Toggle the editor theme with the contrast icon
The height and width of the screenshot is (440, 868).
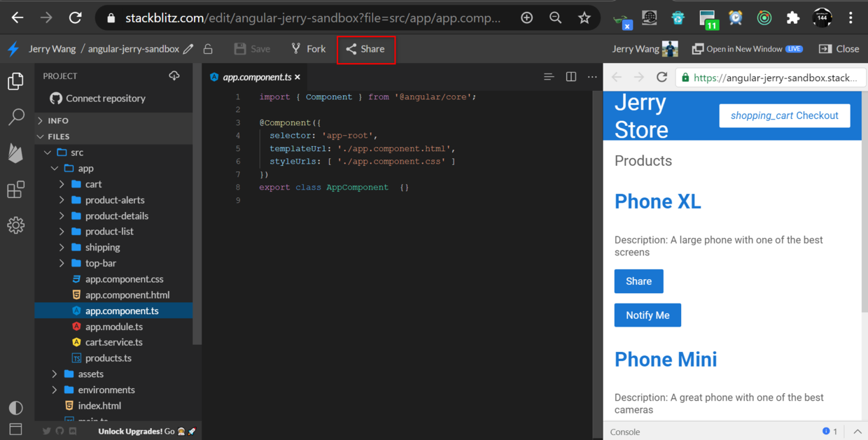pyautogui.click(x=15, y=408)
